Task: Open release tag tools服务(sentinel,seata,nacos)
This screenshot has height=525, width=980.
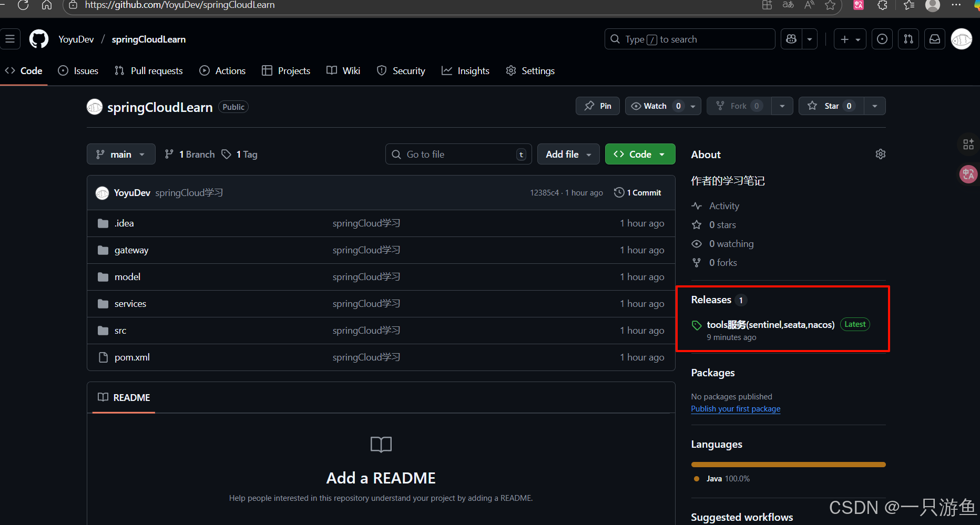Action: (770, 325)
